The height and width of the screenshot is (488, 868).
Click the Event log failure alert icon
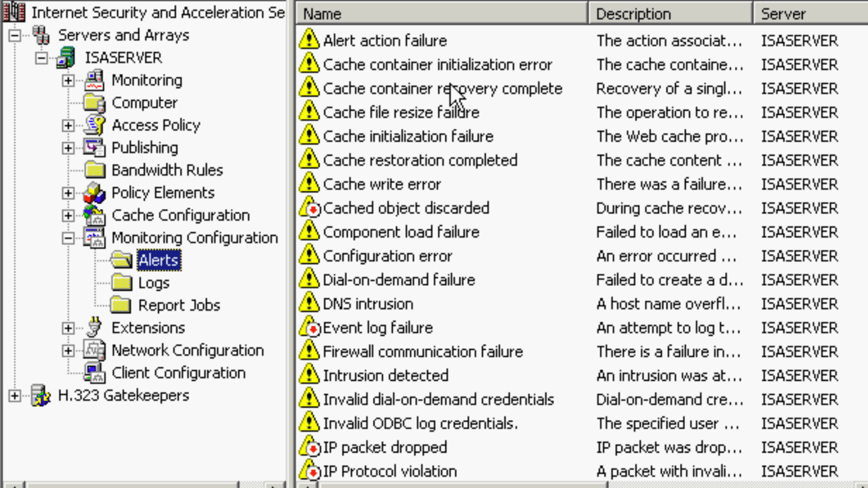click(x=309, y=328)
